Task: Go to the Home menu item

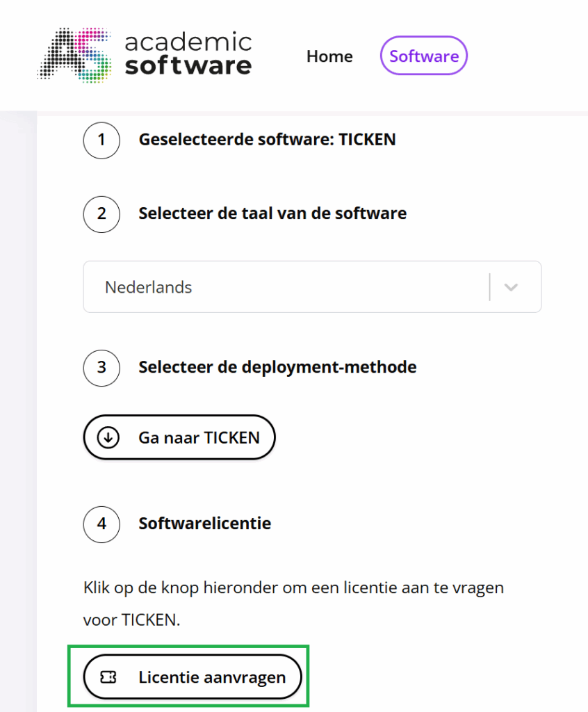Action: 329,56
